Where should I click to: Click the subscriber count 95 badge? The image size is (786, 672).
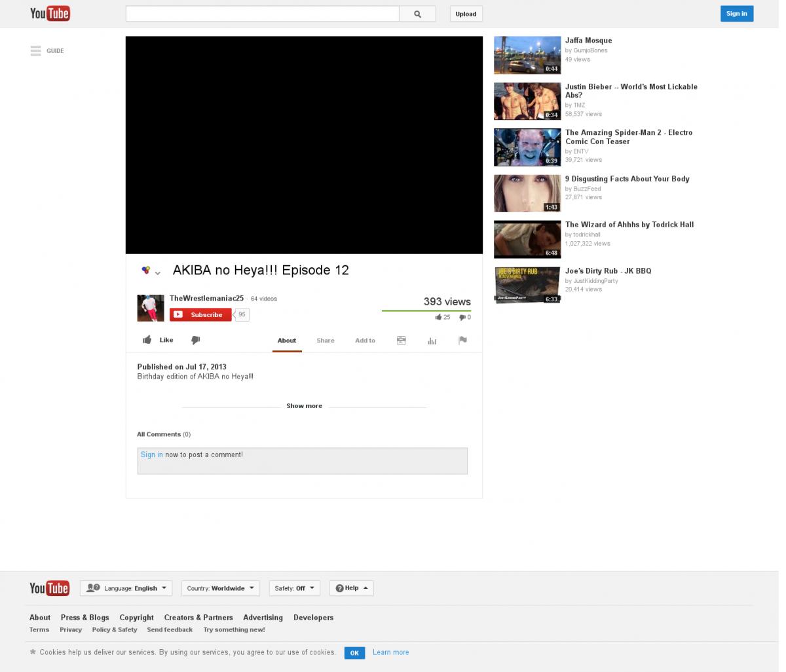[242, 315]
